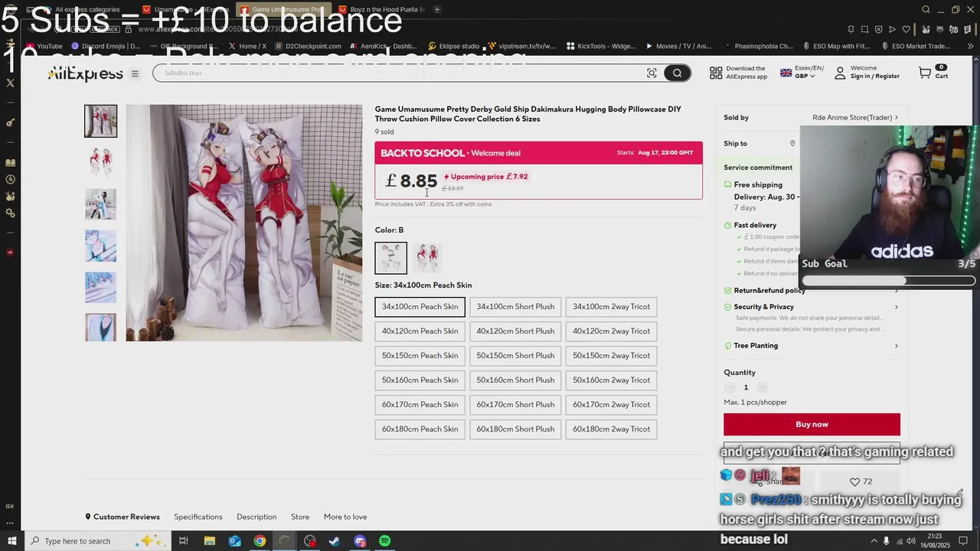Open Essex/EN/GBP region dropdown
The image size is (980, 551).
coord(802,73)
